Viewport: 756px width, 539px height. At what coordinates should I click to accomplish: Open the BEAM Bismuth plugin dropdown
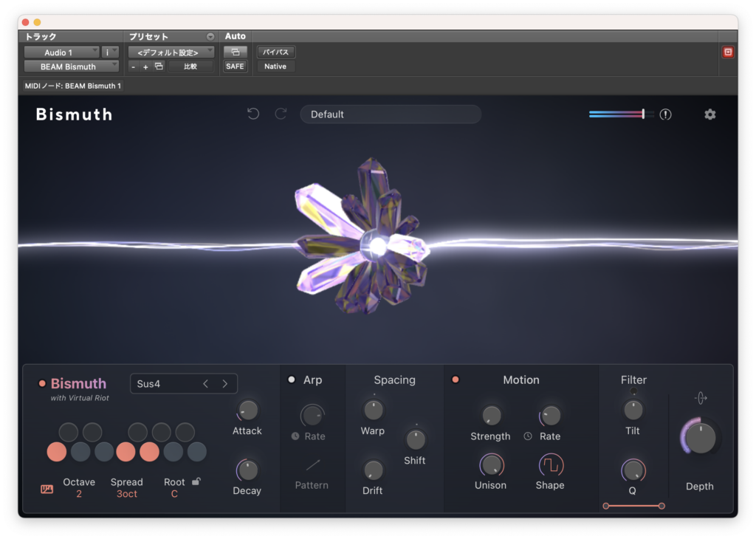(72, 66)
